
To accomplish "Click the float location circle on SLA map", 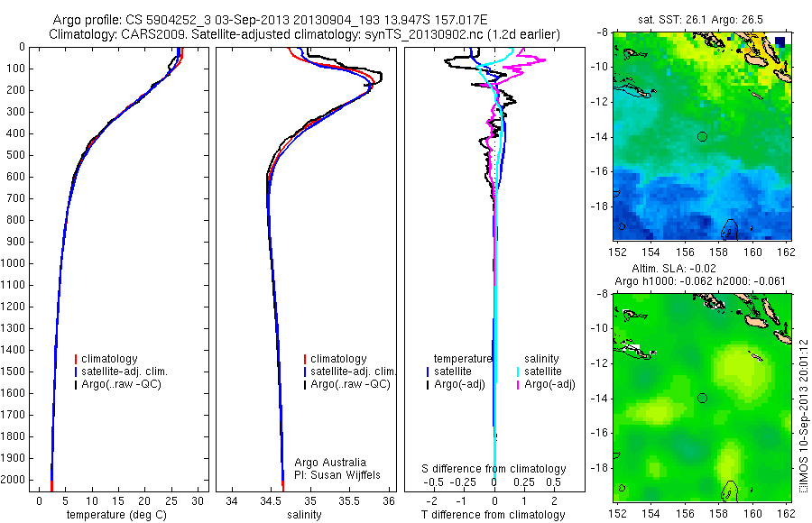I will 702,399.
